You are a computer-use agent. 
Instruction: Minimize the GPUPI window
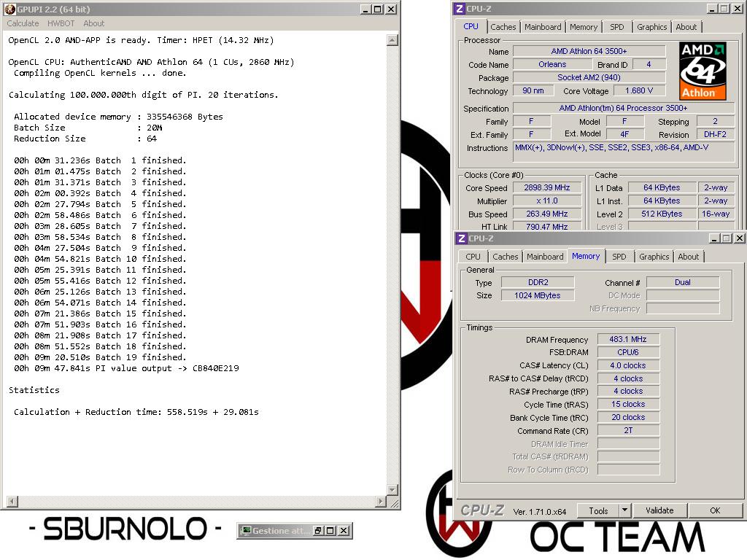365,9
